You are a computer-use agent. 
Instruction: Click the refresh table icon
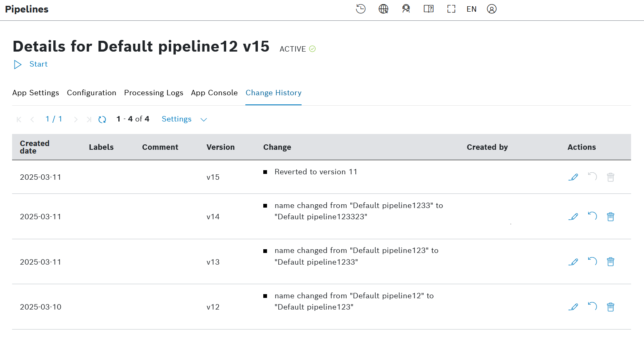coord(102,119)
